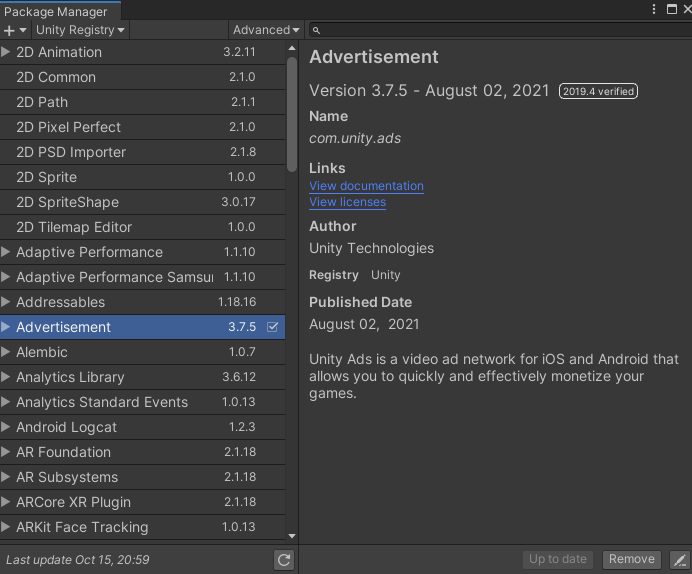Image resolution: width=692 pixels, height=574 pixels.
Task: Click the Remove button
Action: click(632, 559)
